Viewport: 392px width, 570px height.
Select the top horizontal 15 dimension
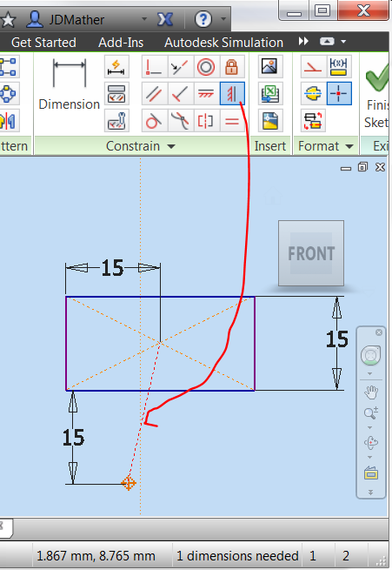tap(112, 268)
